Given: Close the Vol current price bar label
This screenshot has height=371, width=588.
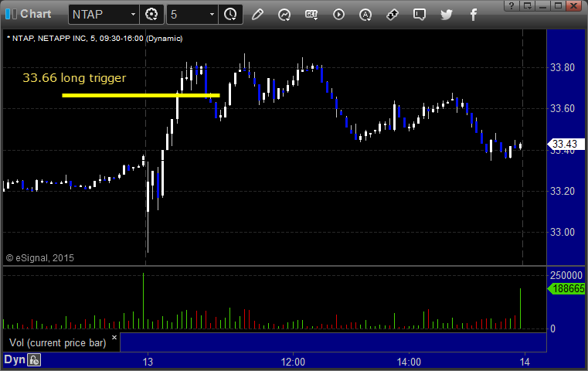Looking at the screenshot, I should [114, 337].
